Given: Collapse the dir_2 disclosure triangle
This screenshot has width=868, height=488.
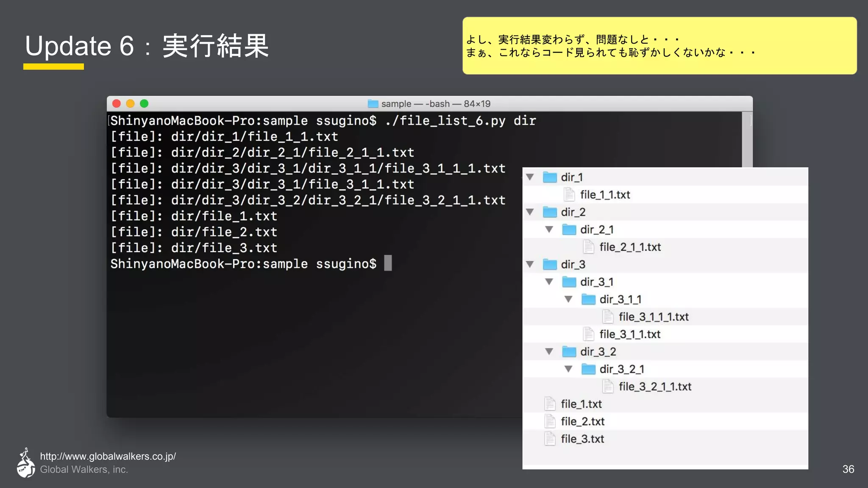Looking at the screenshot, I should (530, 212).
